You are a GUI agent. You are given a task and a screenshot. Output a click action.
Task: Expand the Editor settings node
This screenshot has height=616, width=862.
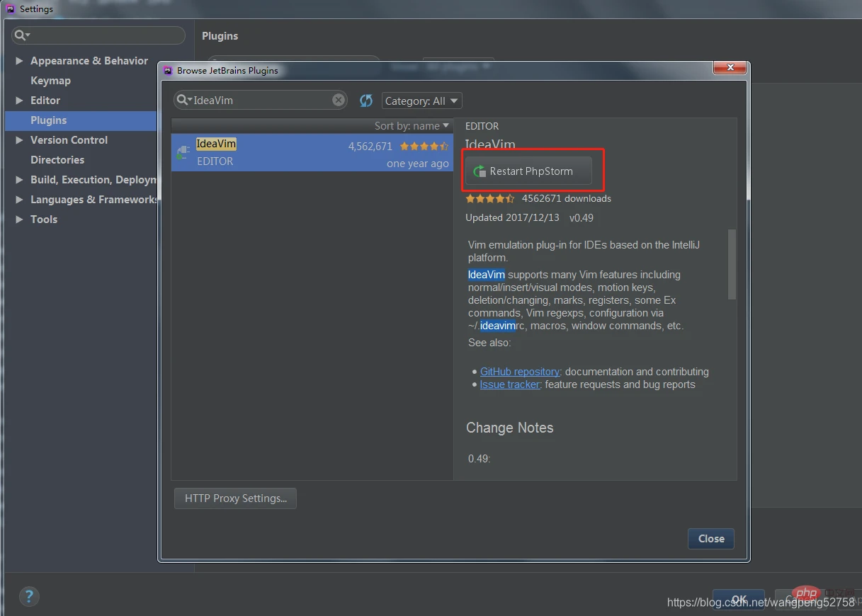pyautogui.click(x=19, y=101)
